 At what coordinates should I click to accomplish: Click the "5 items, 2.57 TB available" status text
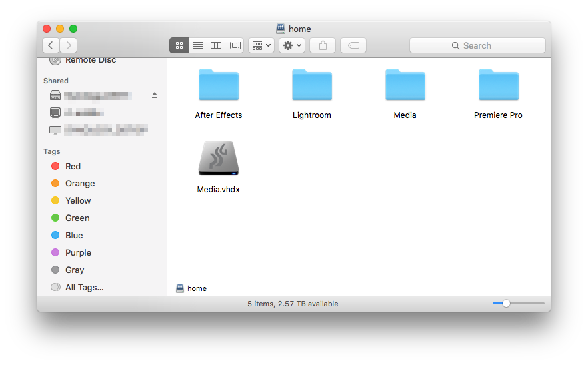(293, 304)
